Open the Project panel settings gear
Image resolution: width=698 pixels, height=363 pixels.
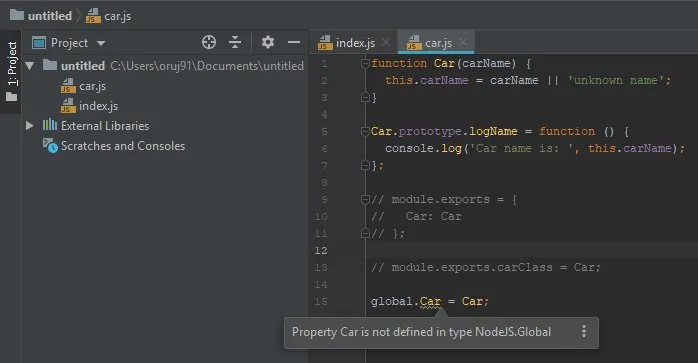[x=268, y=42]
